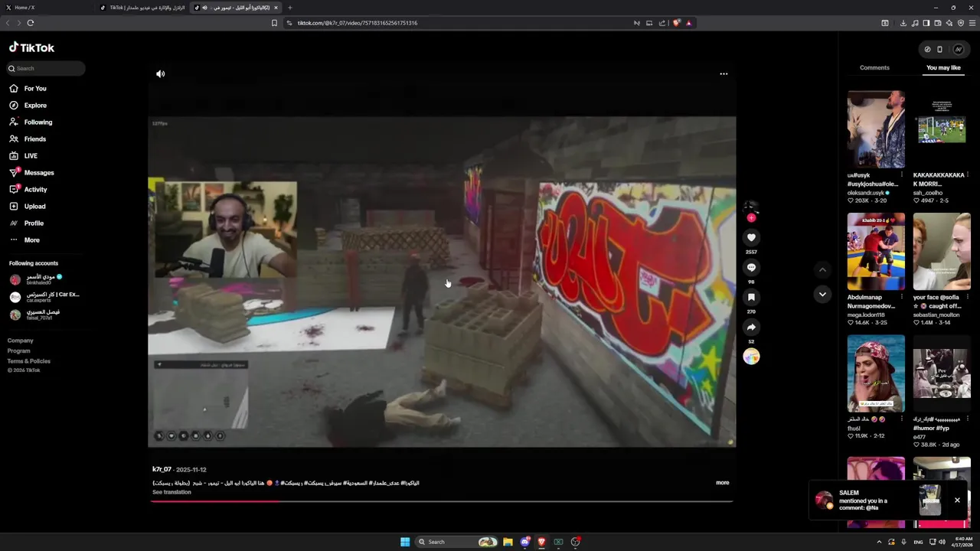Like the video with the heart icon
The image size is (980, 551).
coord(751,237)
